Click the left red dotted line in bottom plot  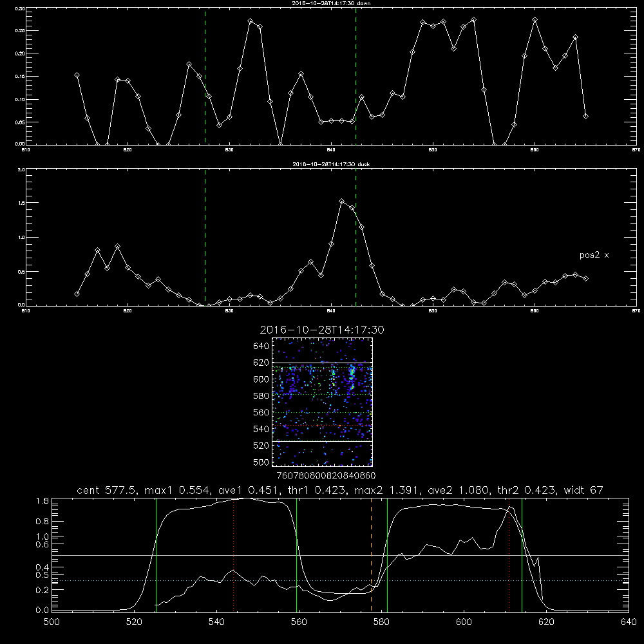[x=233, y=554]
